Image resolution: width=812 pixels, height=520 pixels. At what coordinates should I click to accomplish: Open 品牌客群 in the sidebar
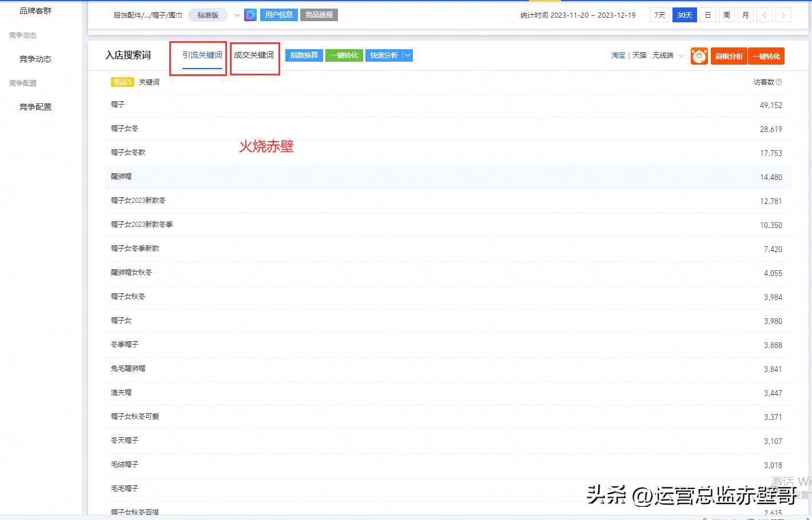click(35, 11)
